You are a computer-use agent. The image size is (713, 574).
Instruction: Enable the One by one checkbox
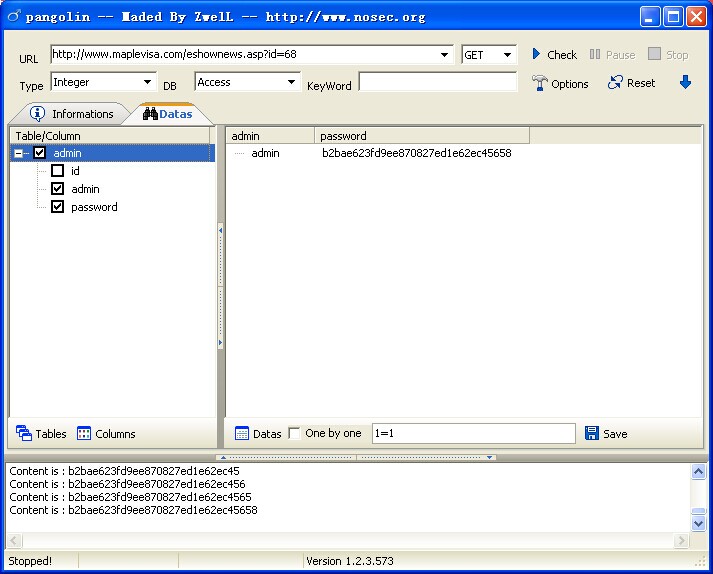(295, 433)
